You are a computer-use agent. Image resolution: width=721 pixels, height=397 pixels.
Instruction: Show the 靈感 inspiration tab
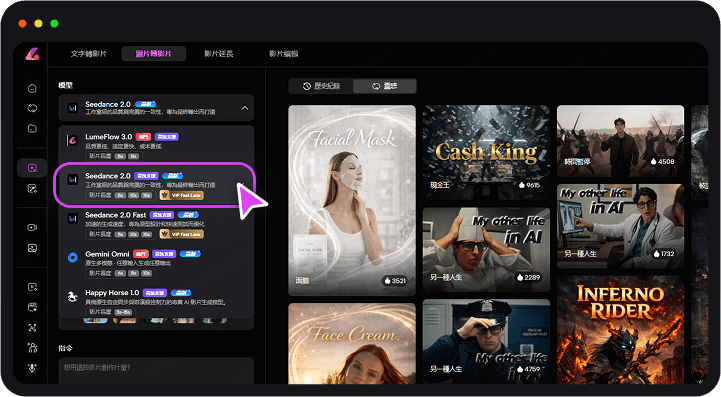tap(385, 86)
